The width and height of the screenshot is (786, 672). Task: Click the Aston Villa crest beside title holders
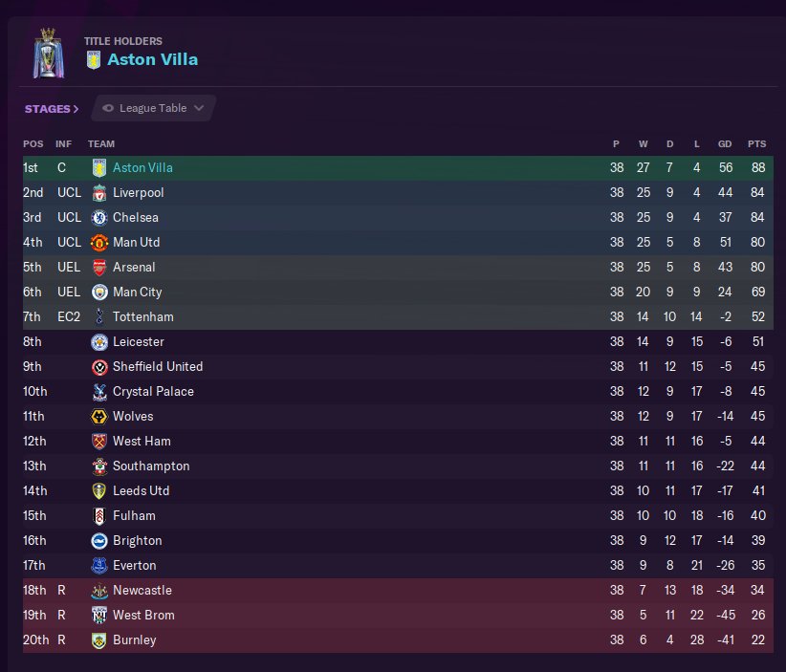pyautogui.click(x=93, y=60)
